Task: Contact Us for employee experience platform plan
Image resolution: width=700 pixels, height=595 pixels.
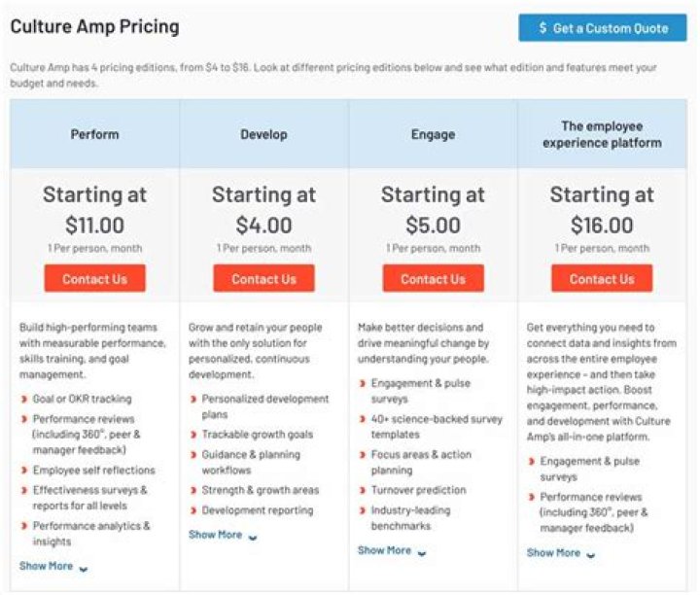Action: [602, 278]
